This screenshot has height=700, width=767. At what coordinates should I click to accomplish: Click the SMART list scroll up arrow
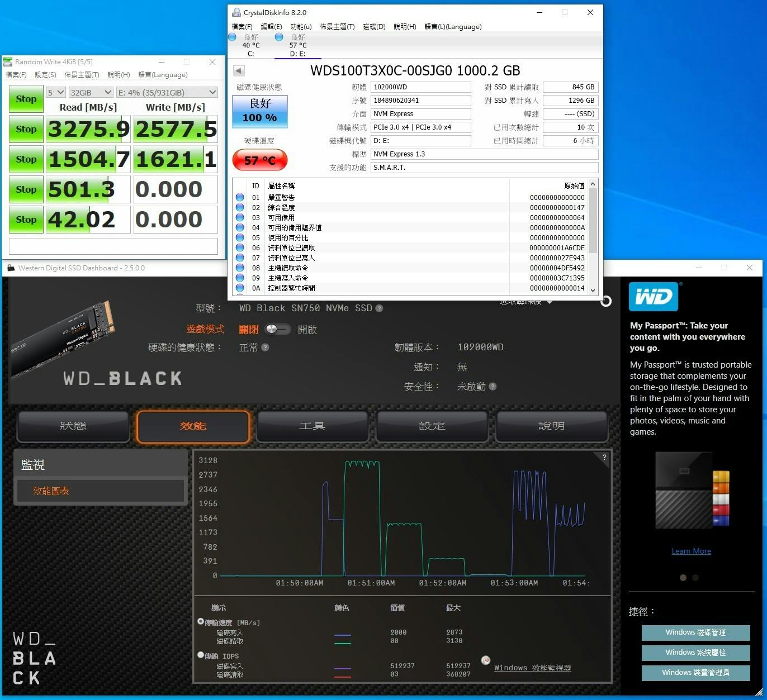593,184
